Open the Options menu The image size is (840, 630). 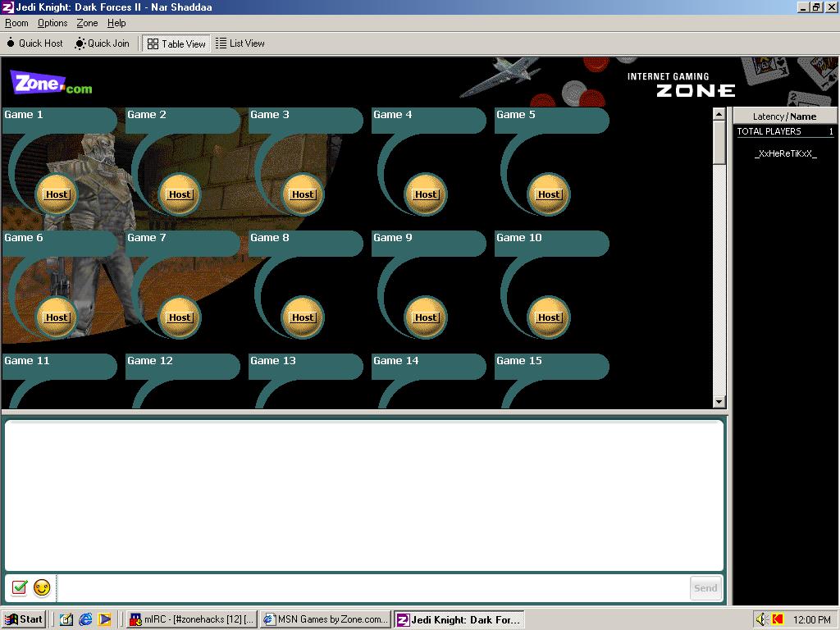(x=52, y=23)
